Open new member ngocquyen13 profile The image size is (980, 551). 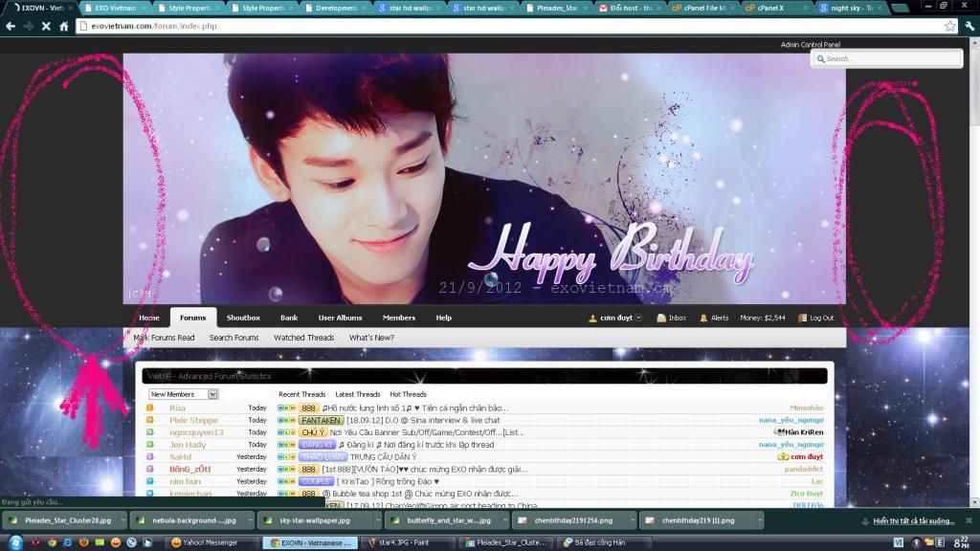[196, 432]
